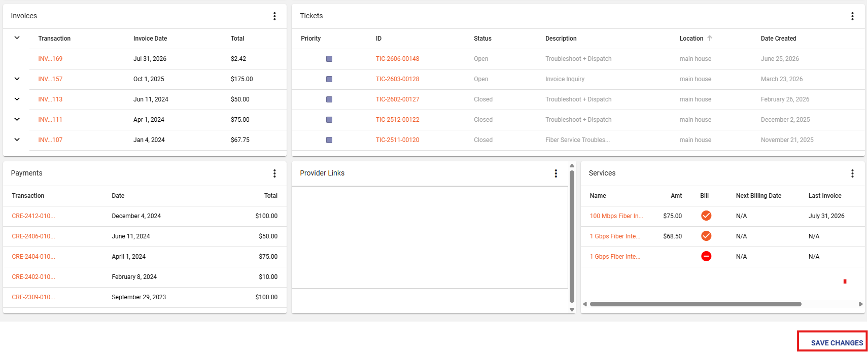868x352 pixels.
Task: Open ticket TIC-2511-00120
Action: pyautogui.click(x=397, y=140)
